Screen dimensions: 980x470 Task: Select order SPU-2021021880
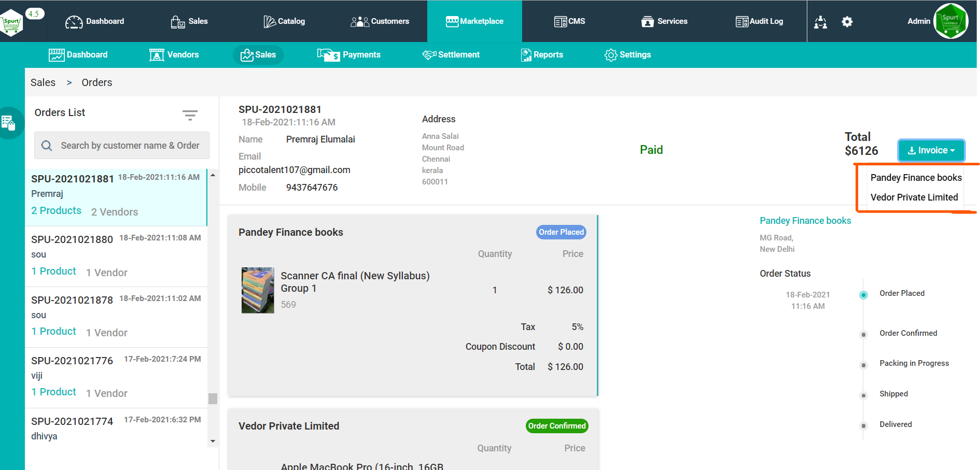(x=116, y=257)
